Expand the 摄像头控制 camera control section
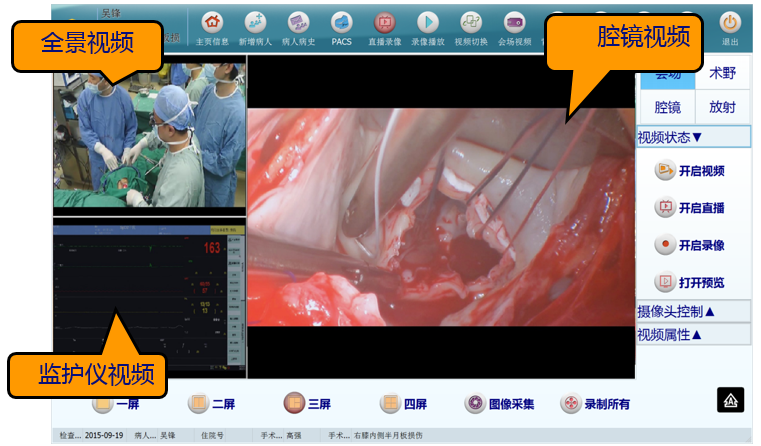This screenshot has height=446, width=761. [692, 311]
